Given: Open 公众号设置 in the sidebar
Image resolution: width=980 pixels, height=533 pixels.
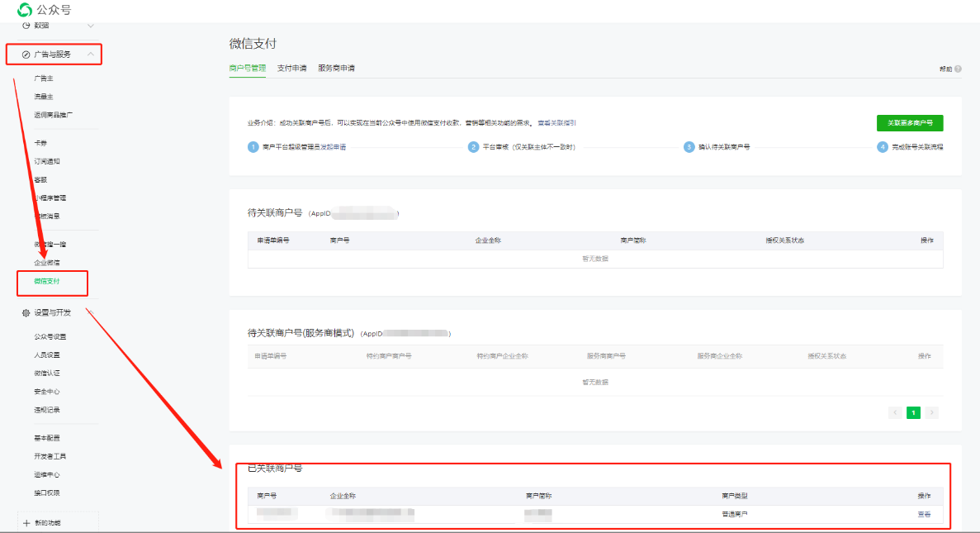Looking at the screenshot, I should 50,337.
